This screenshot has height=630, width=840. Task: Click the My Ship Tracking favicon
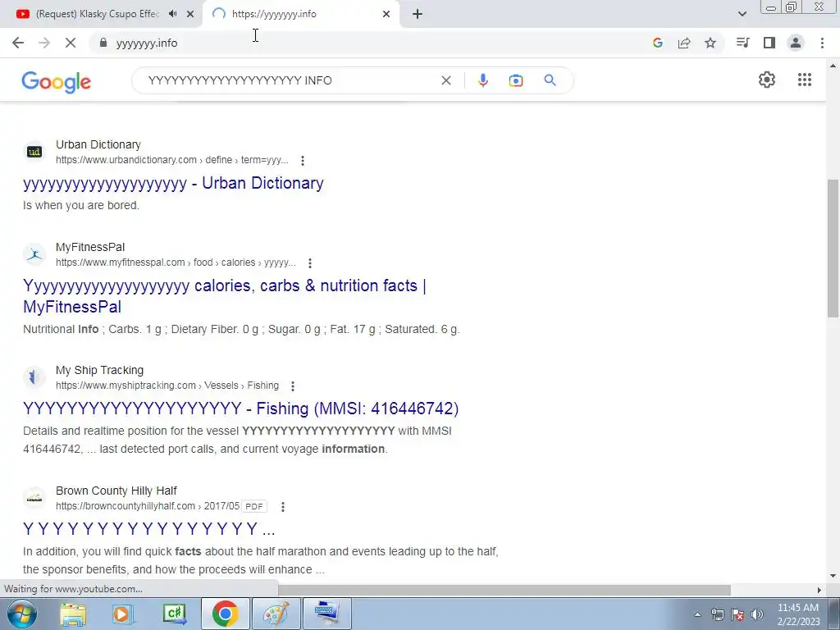(x=34, y=377)
